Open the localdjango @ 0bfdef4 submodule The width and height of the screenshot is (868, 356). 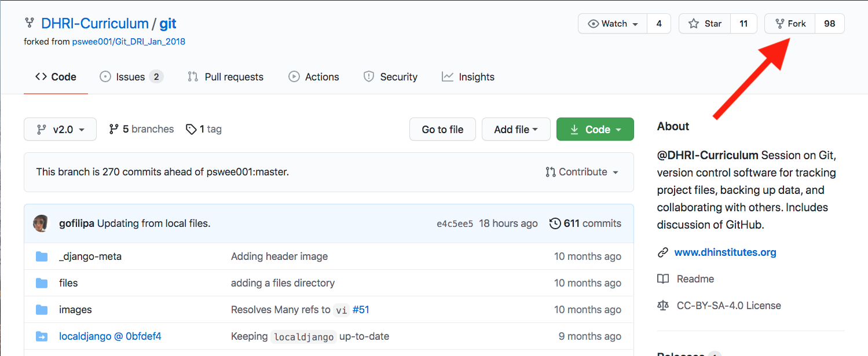110,336
